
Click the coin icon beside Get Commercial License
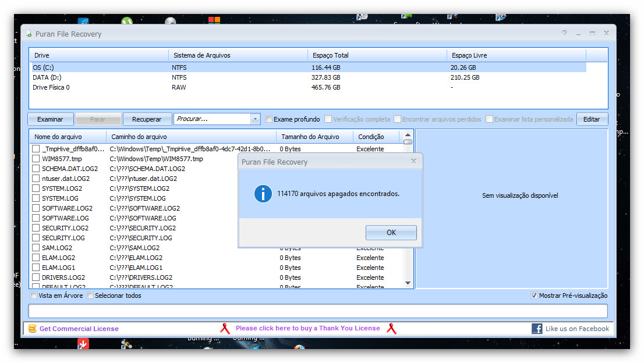click(32, 329)
